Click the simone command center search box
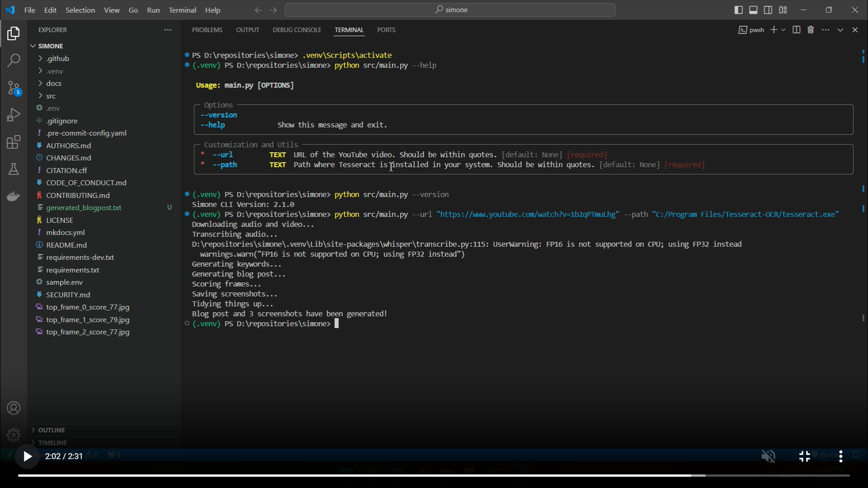868x488 pixels. click(x=450, y=10)
